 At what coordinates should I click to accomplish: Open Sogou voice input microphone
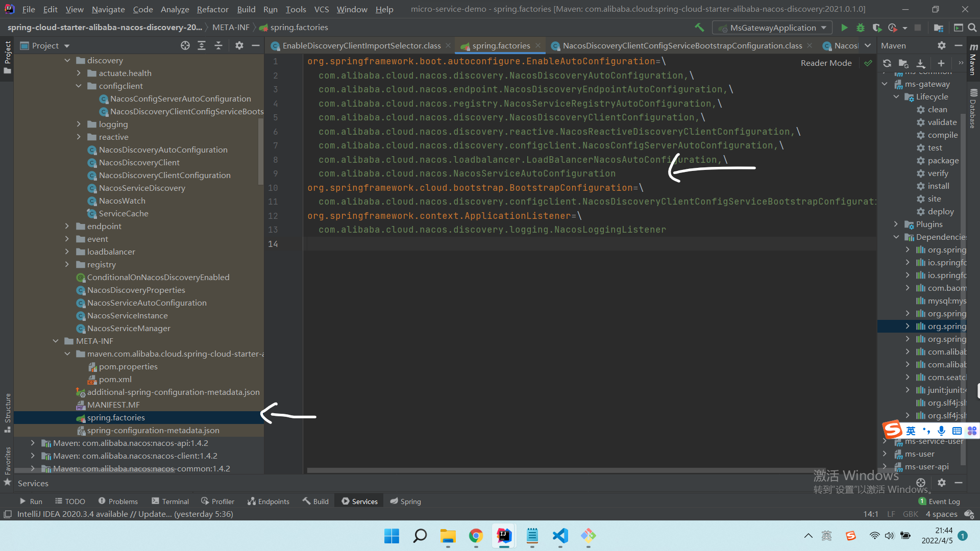[941, 431]
